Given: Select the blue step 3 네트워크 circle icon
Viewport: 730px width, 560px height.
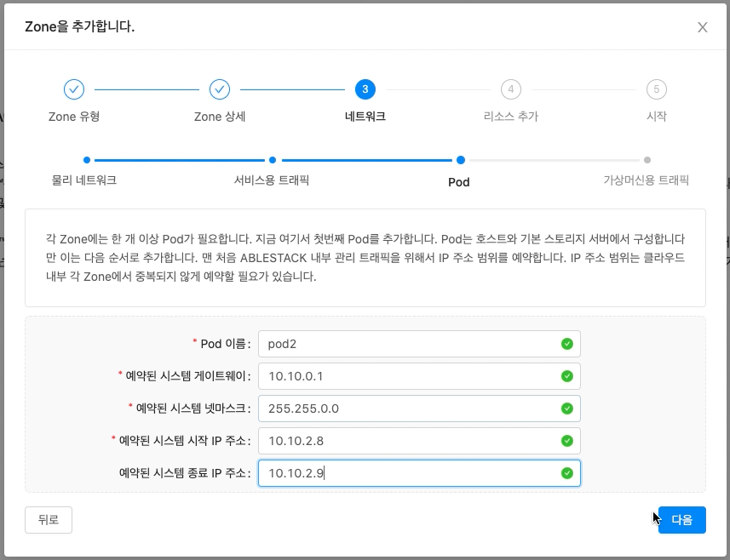Looking at the screenshot, I should 365,89.
